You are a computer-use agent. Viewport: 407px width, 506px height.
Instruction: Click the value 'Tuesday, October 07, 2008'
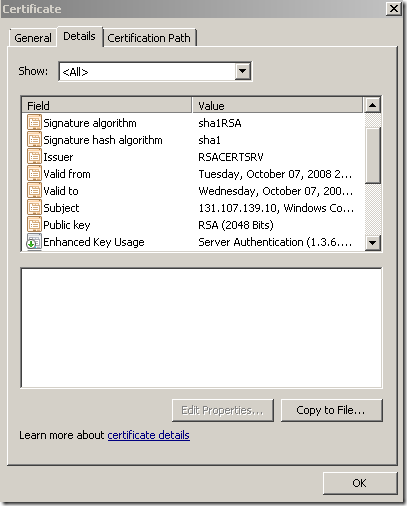(x=275, y=174)
